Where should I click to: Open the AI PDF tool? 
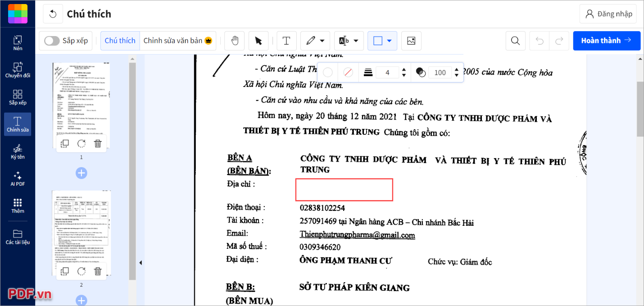tap(18, 178)
